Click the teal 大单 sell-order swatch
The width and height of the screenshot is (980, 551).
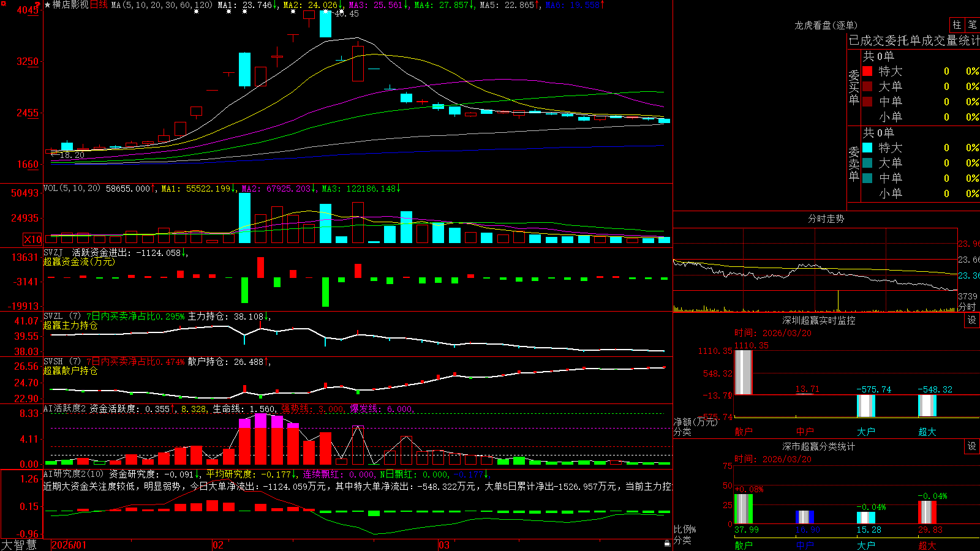tap(867, 163)
